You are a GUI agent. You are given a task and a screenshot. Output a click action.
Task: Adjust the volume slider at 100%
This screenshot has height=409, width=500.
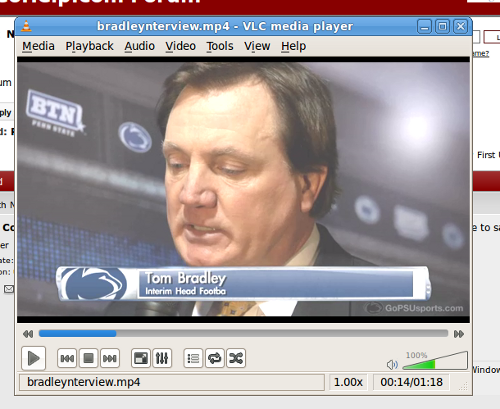(x=435, y=361)
